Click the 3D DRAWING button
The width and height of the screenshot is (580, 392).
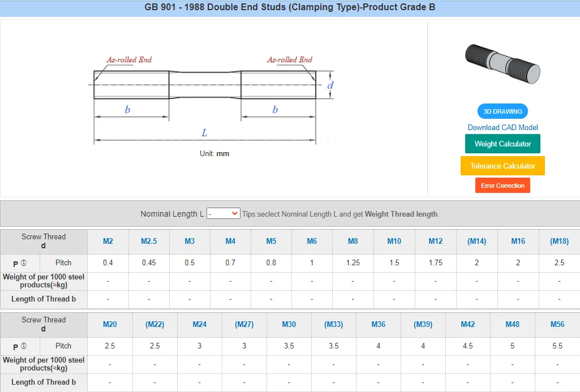pos(502,111)
